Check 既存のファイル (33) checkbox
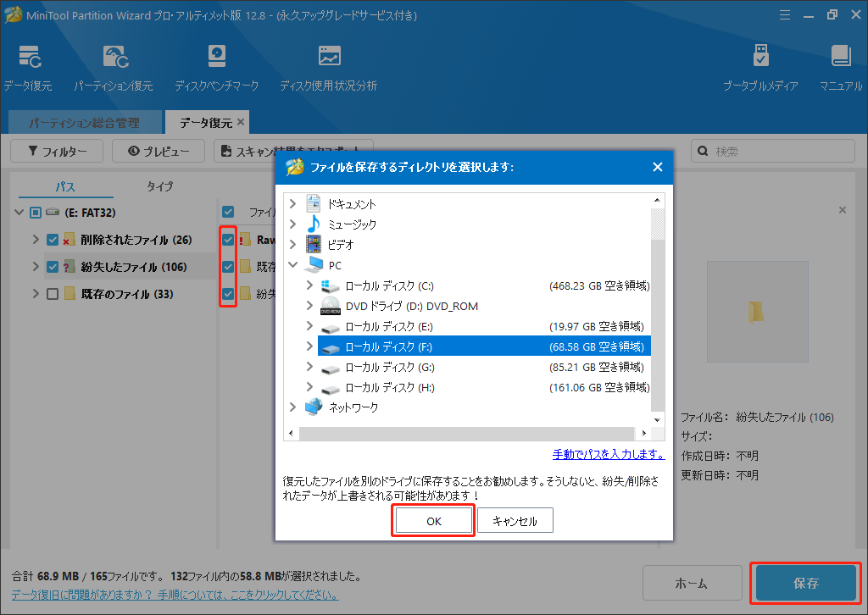Viewport: 868px width, 615px height. point(53,294)
